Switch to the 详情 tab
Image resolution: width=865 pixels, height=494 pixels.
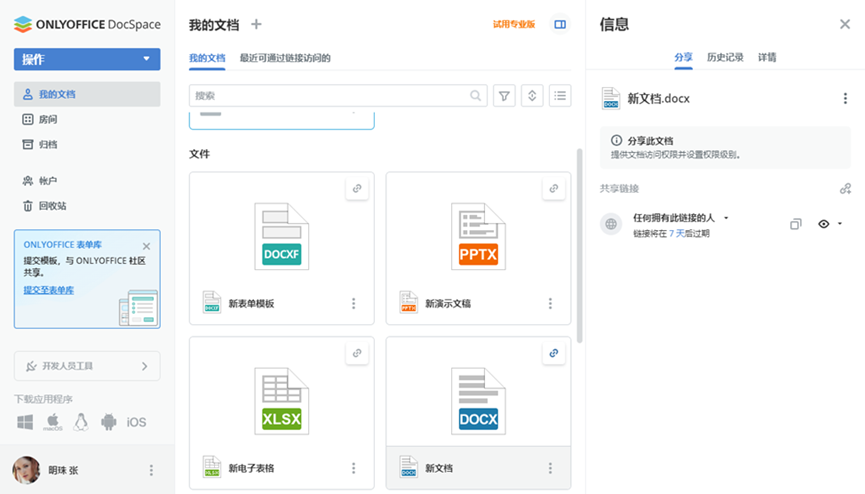click(767, 57)
